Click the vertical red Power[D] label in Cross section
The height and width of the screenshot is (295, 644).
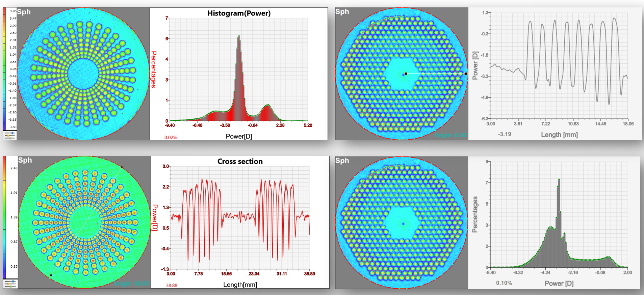[x=155, y=217]
